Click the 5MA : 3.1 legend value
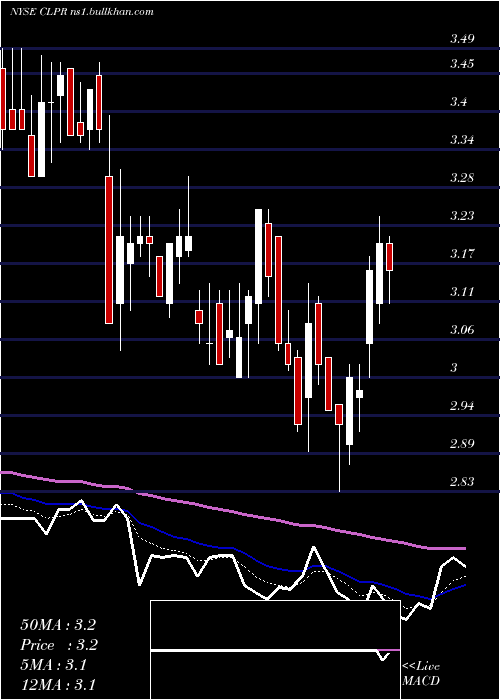The height and width of the screenshot is (700, 500). [53, 665]
